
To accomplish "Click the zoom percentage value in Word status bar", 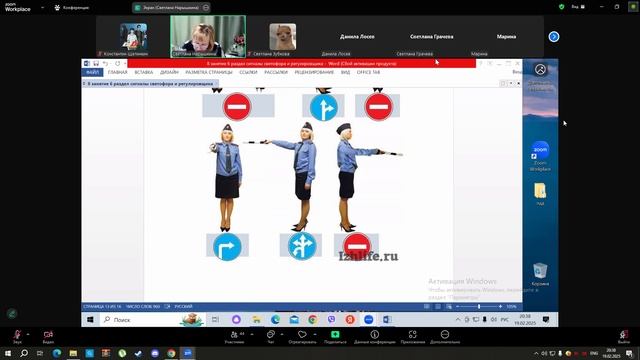I will click(x=511, y=307).
